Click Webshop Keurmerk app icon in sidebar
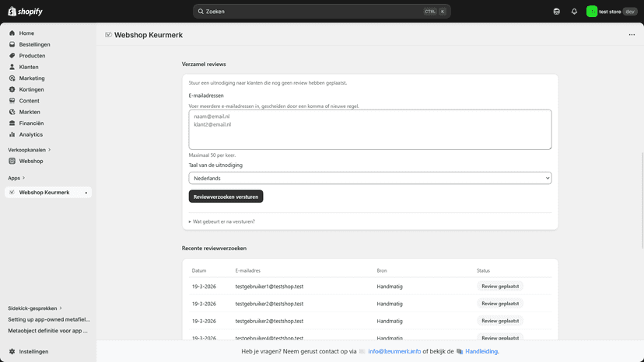The width and height of the screenshot is (644, 362). (12, 192)
